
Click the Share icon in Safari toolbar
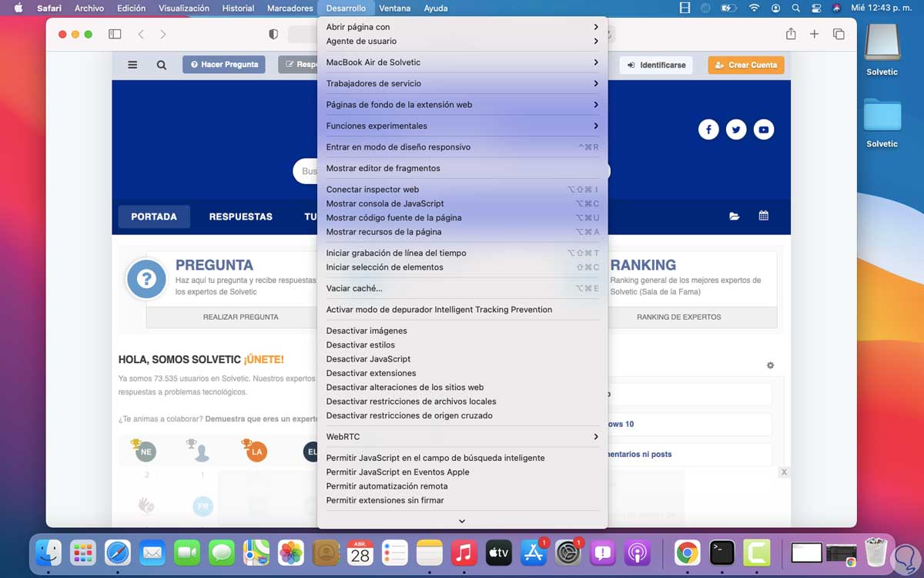tap(791, 34)
